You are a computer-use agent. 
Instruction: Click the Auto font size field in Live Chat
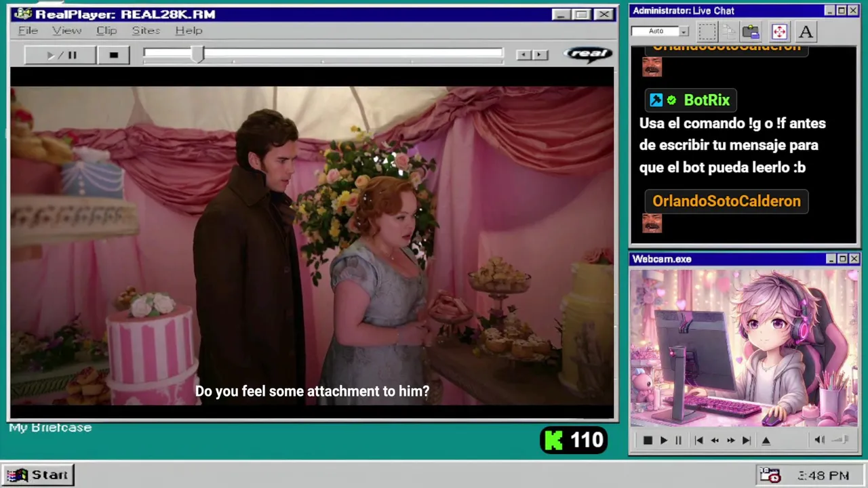[655, 31]
